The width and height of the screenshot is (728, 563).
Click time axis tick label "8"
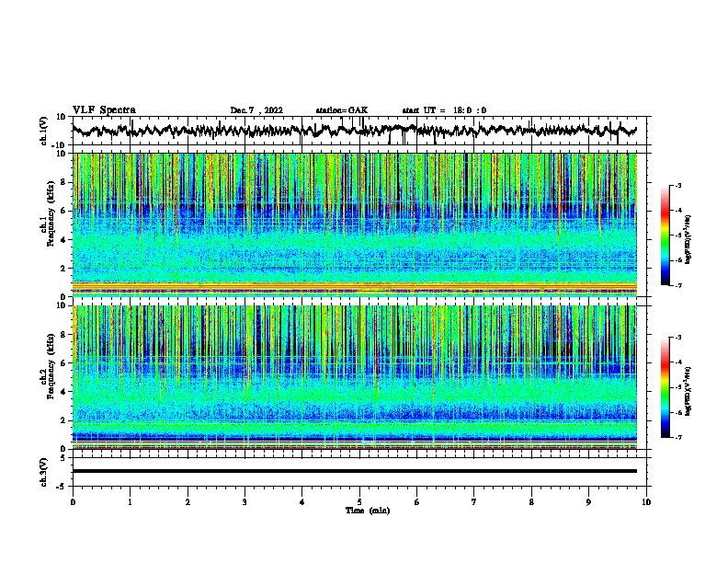[531, 502]
